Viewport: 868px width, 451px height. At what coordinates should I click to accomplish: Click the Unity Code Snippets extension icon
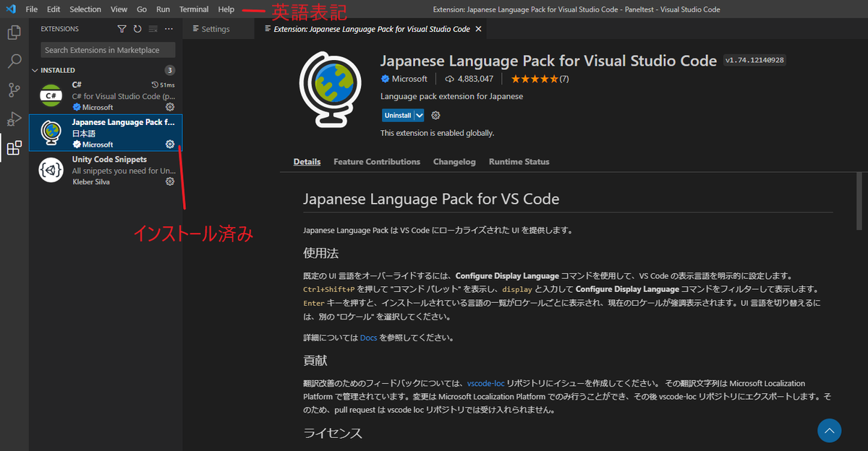click(51, 170)
